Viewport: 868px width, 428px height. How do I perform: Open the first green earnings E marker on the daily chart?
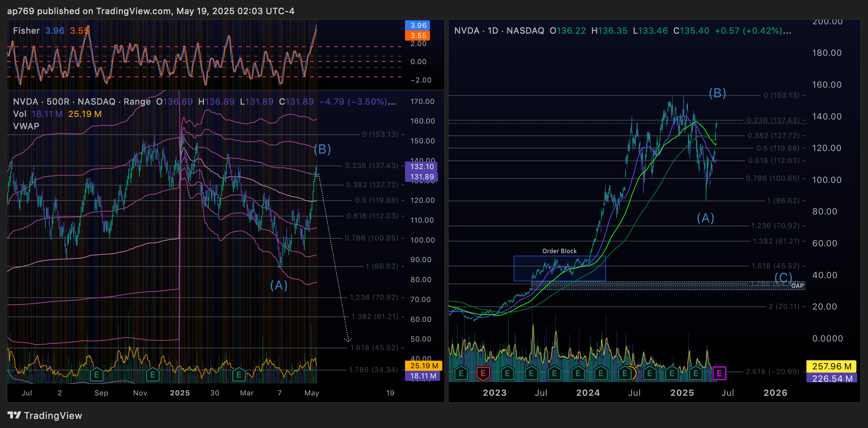[461, 373]
